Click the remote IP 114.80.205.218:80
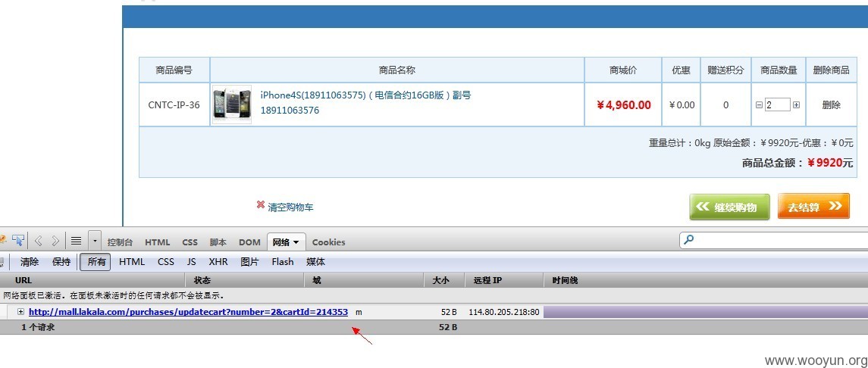The image size is (868, 368). pos(504,312)
